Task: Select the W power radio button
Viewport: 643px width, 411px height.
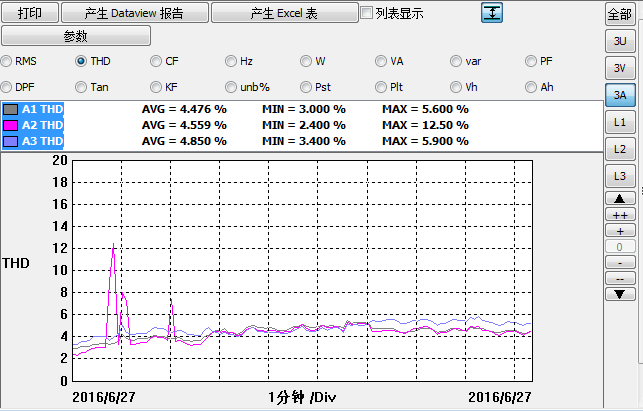Action: [x=306, y=62]
